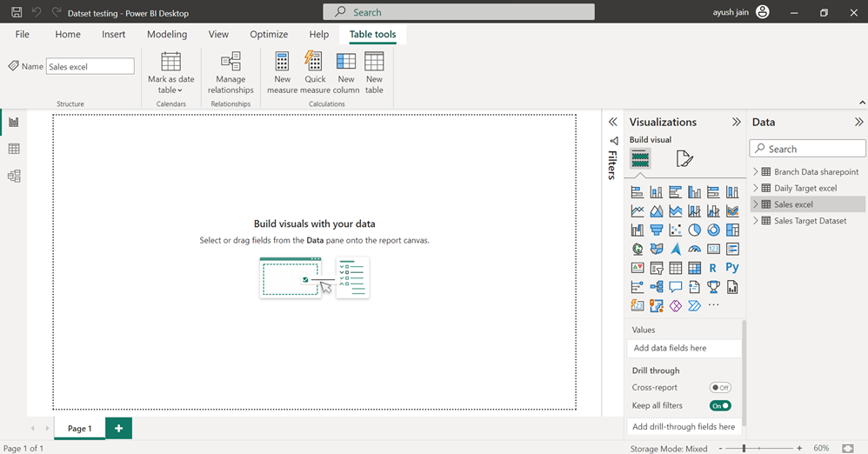Click New table button
Viewport: 868px width, 454px height.
[374, 73]
